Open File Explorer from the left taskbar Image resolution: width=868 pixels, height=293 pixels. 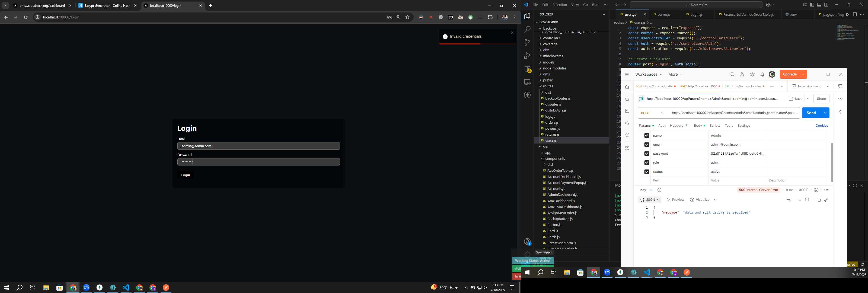pos(46,288)
